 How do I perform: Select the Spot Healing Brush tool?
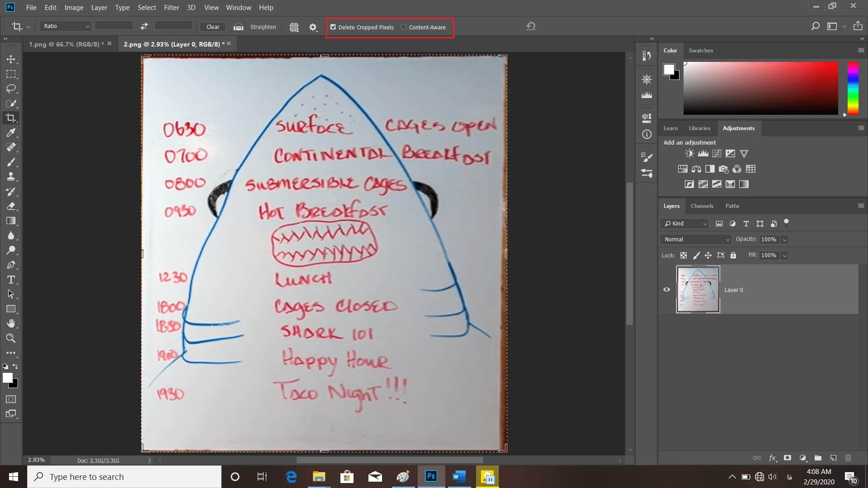[x=11, y=147]
